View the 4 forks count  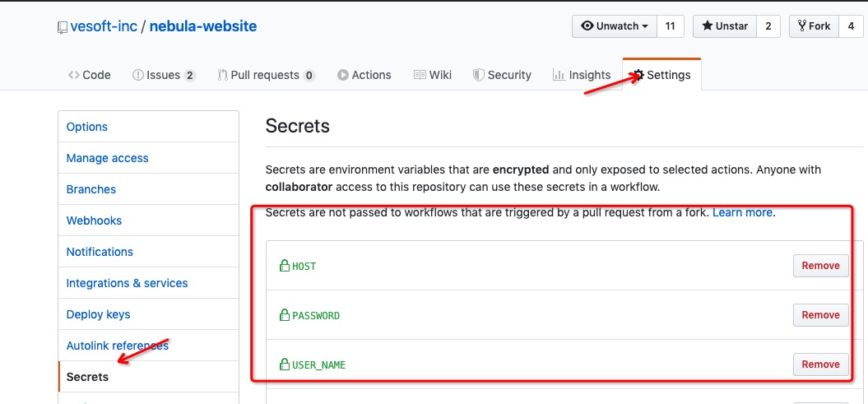[851, 26]
